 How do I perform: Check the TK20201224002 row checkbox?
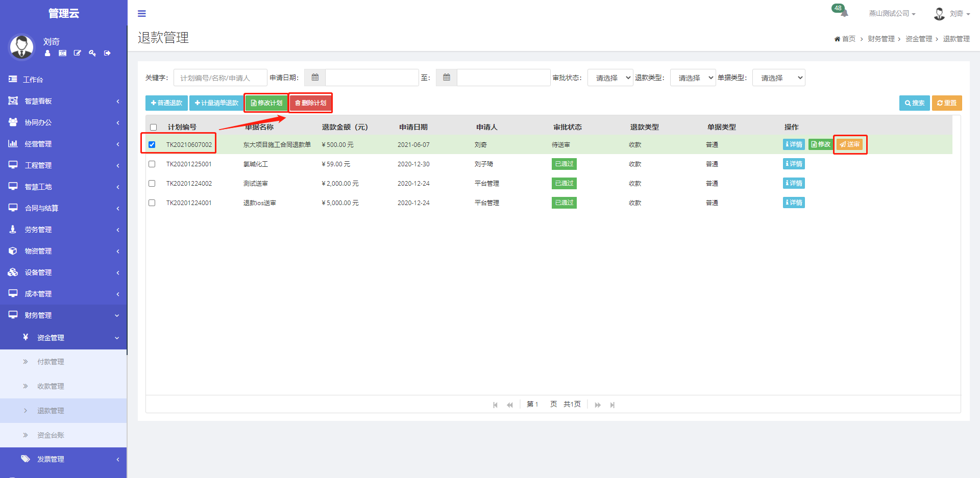point(152,183)
